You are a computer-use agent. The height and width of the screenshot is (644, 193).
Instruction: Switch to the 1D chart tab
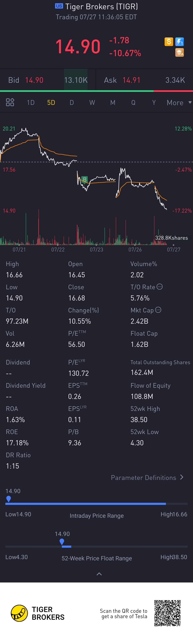pyautogui.click(x=31, y=103)
